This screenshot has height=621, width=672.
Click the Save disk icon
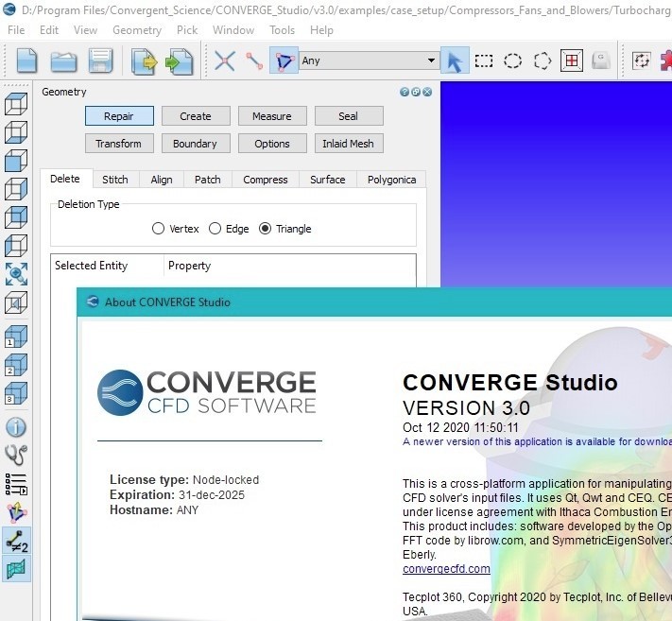100,61
